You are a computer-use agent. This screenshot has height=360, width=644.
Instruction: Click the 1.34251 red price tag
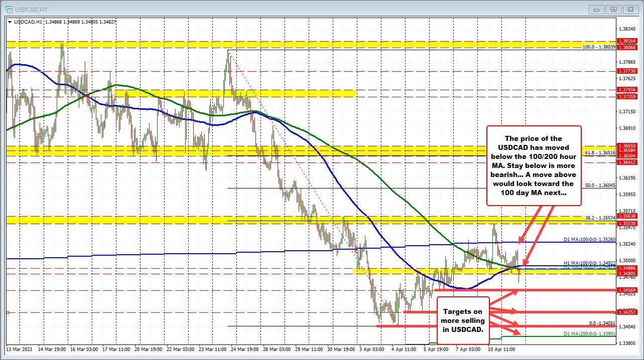(x=627, y=312)
